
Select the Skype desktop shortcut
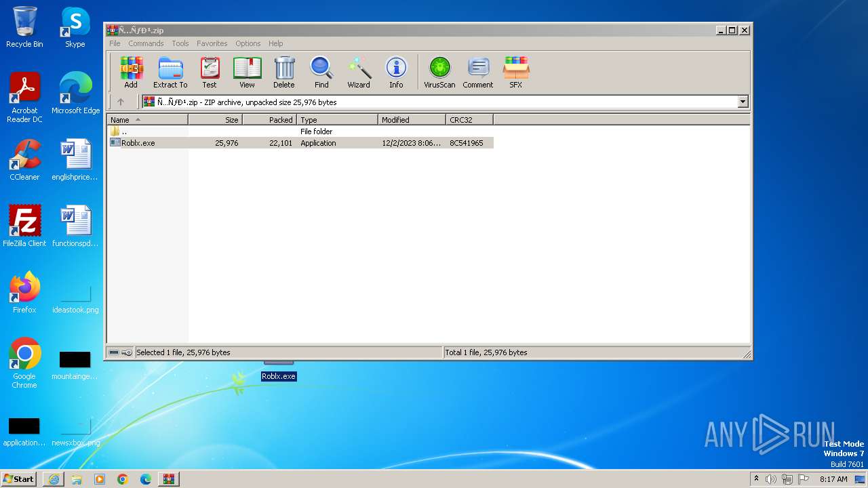75,27
